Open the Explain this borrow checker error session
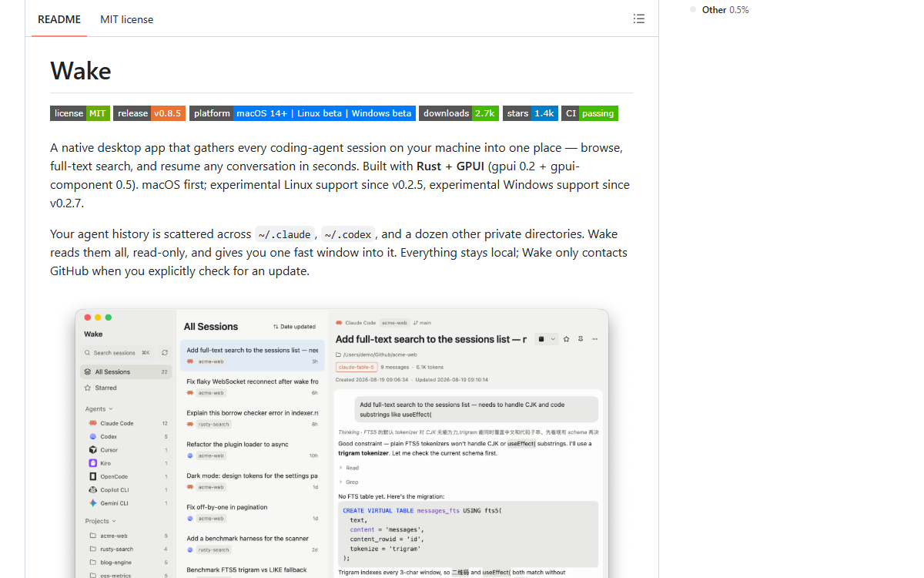 253,418
